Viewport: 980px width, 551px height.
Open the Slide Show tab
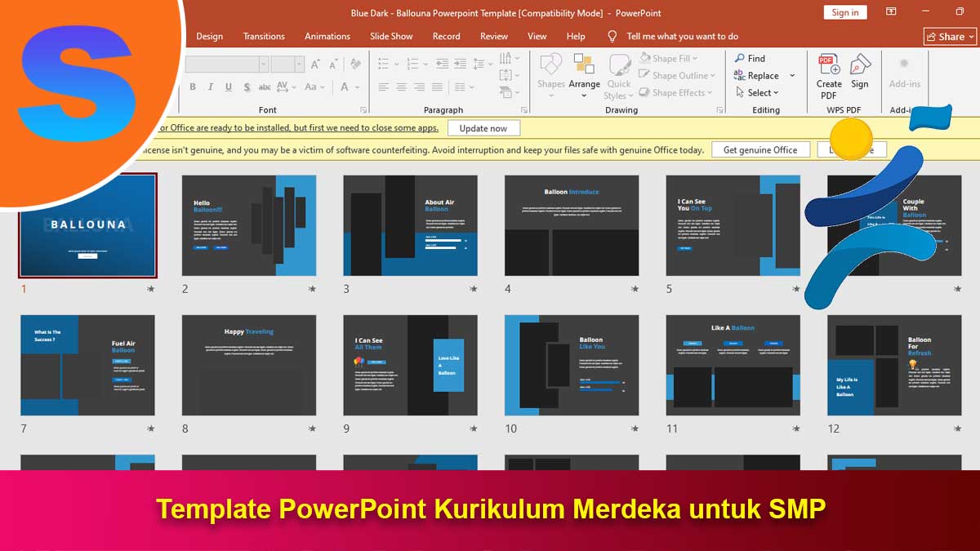391,36
